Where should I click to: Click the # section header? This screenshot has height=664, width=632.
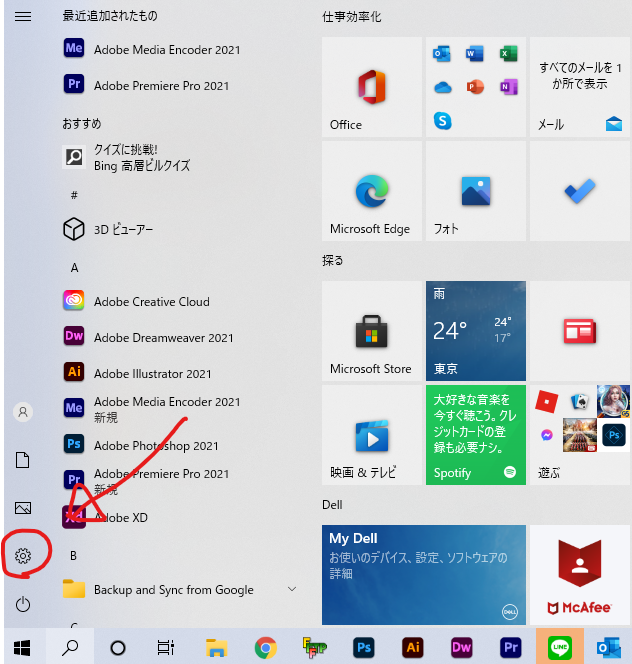74,195
